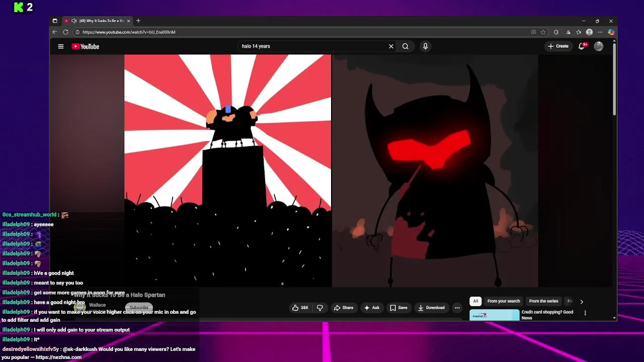
Task: Open 'Credit card shopping? Good News' ad title
Action: tap(547, 315)
